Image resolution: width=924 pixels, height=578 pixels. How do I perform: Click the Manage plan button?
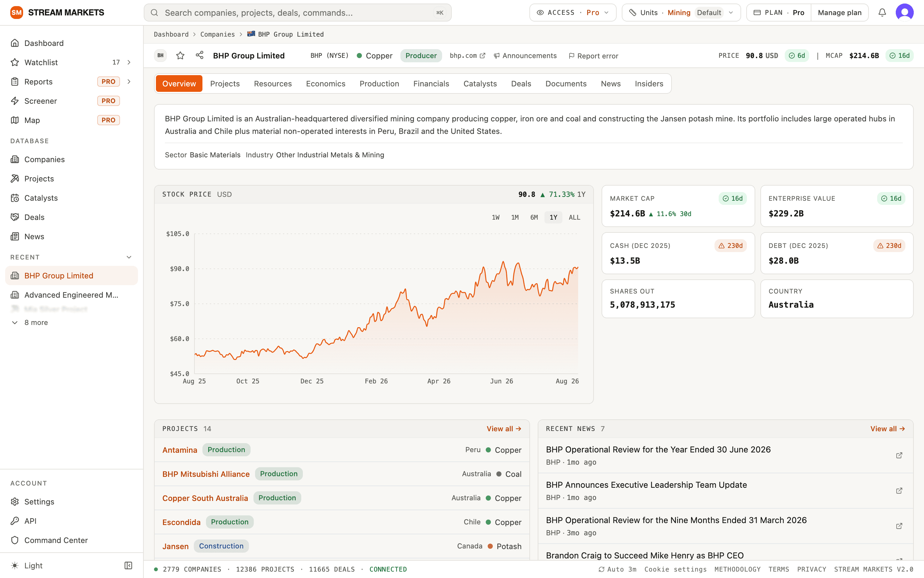(839, 13)
